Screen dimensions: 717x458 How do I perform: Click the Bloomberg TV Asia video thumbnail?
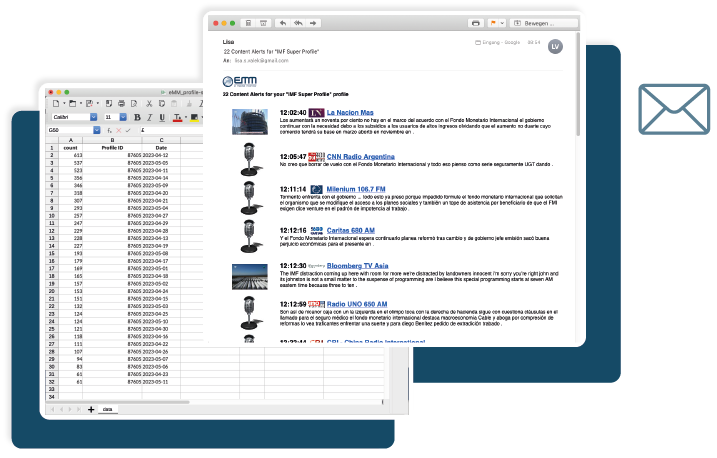tap(249, 276)
